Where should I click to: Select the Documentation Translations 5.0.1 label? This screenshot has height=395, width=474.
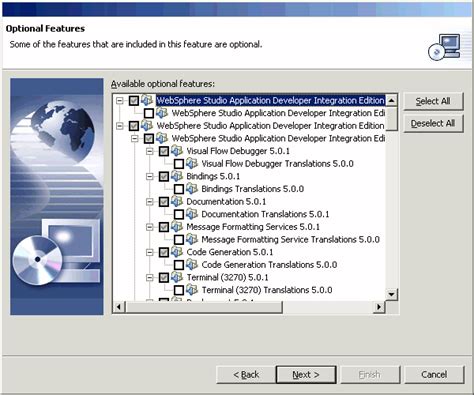tap(265, 214)
